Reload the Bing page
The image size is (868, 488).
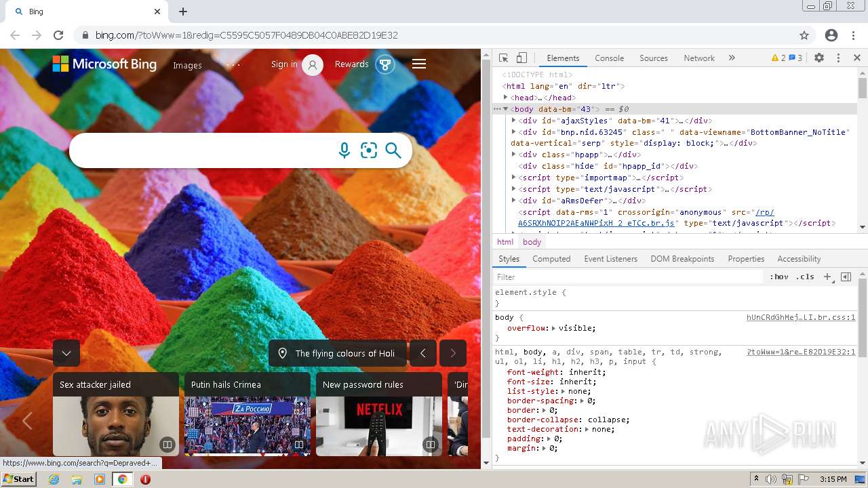click(x=58, y=35)
